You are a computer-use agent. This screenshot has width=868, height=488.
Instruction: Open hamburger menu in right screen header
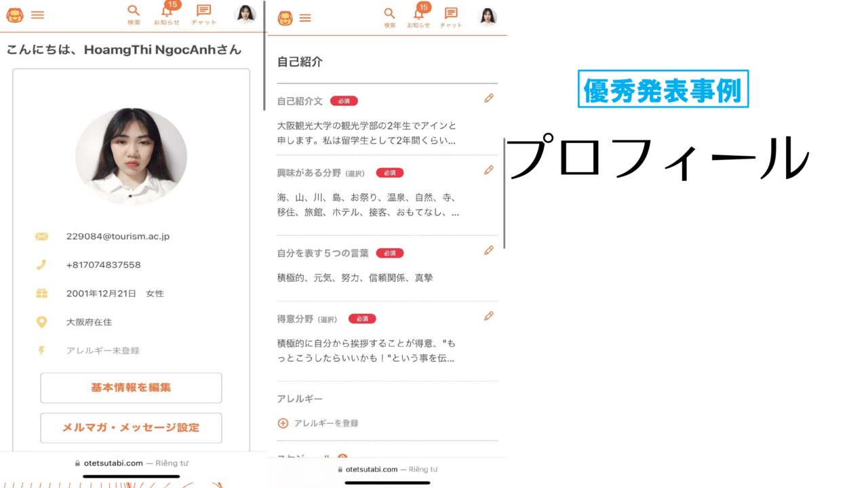(305, 18)
